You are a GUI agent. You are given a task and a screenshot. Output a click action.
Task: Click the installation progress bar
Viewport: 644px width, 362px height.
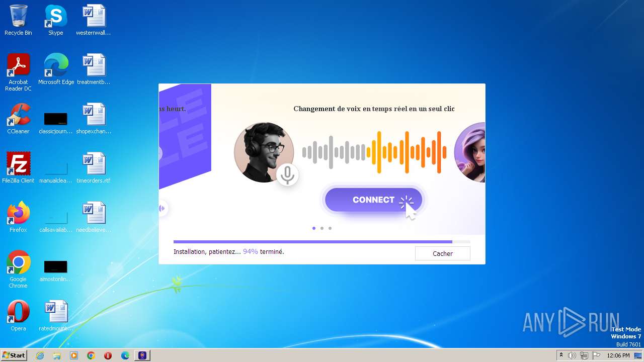pos(322,242)
